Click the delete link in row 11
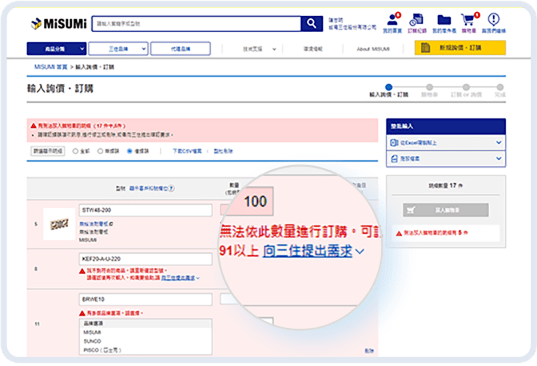 pyautogui.click(x=369, y=351)
